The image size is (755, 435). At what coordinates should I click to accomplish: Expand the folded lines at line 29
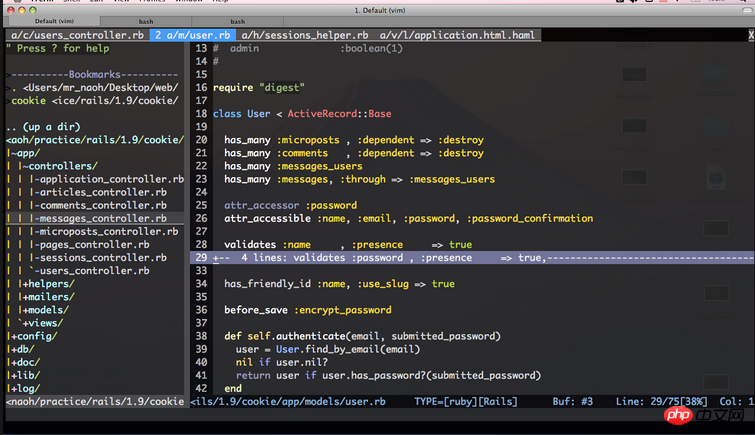pos(472,258)
